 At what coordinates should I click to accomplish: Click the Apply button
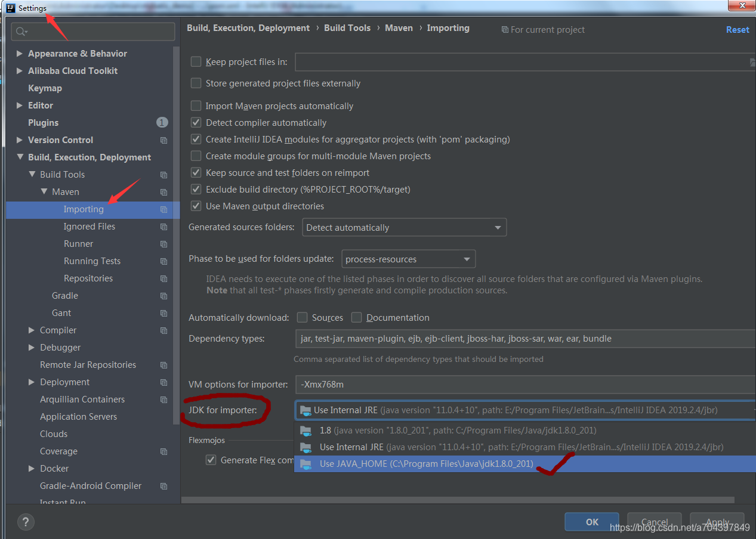coord(717,522)
